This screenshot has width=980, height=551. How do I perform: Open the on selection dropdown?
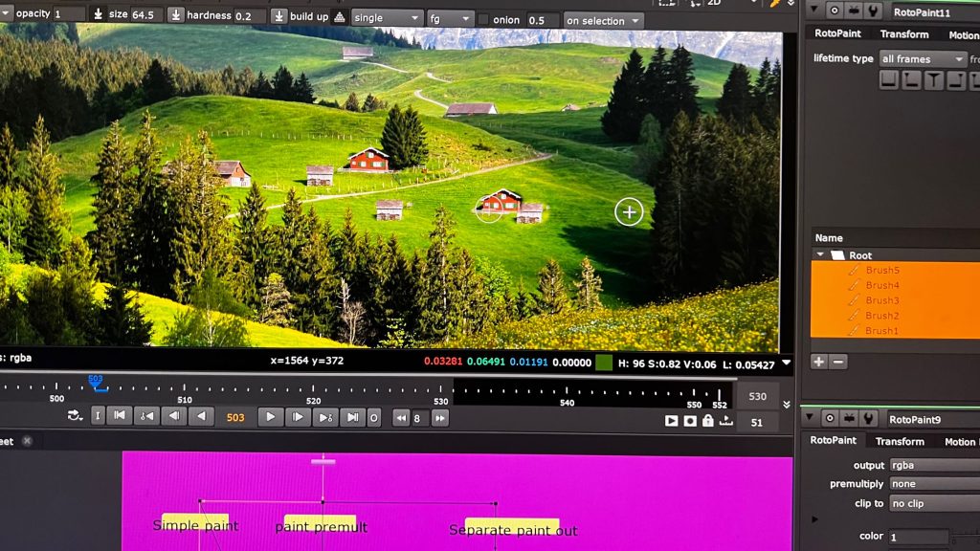pos(603,21)
